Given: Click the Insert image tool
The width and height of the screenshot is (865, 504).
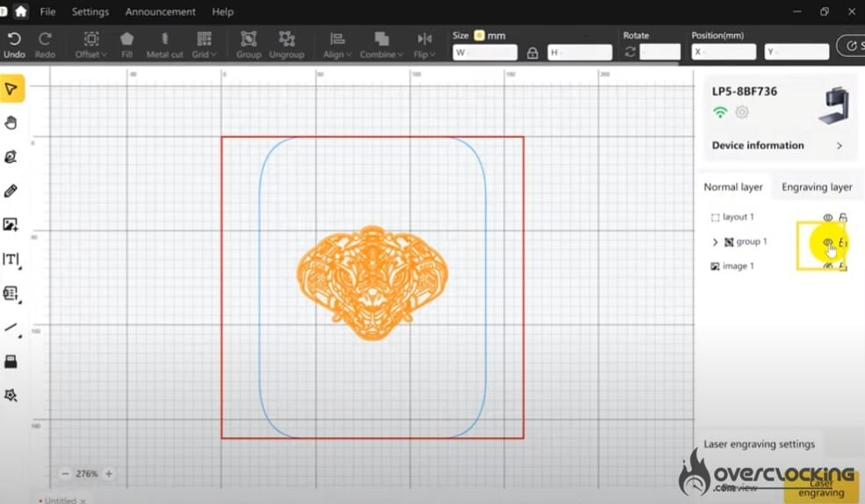Looking at the screenshot, I should click(11, 225).
